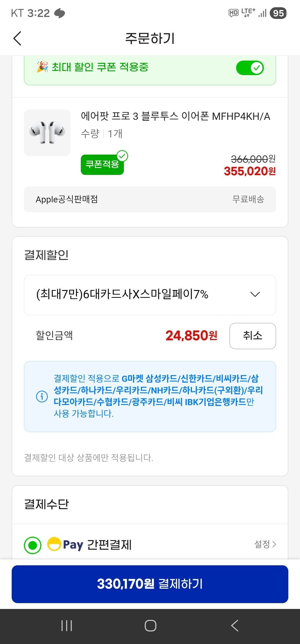
Task: Tap the Android back navigation icon
Action: click(x=235, y=626)
